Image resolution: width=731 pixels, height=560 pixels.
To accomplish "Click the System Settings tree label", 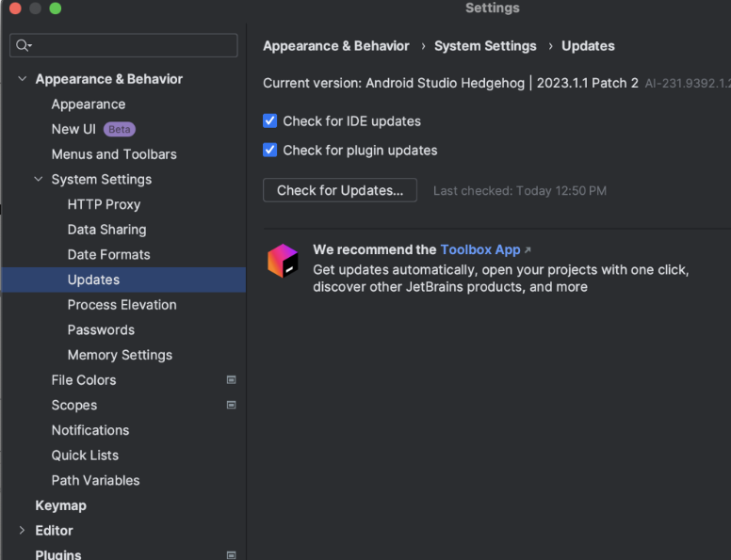I will pos(102,180).
